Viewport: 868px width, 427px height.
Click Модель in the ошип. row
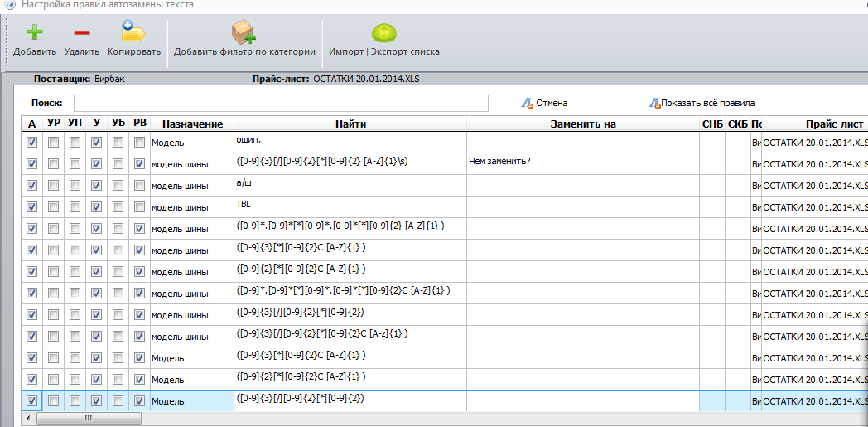click(x=192, y=143)
